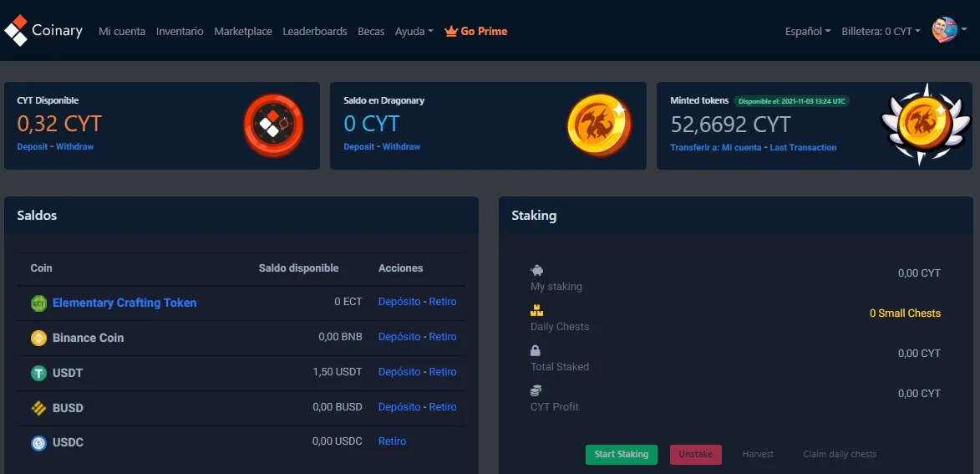Click the Go Prime link

pyautogui.click(x=475, y=31)
